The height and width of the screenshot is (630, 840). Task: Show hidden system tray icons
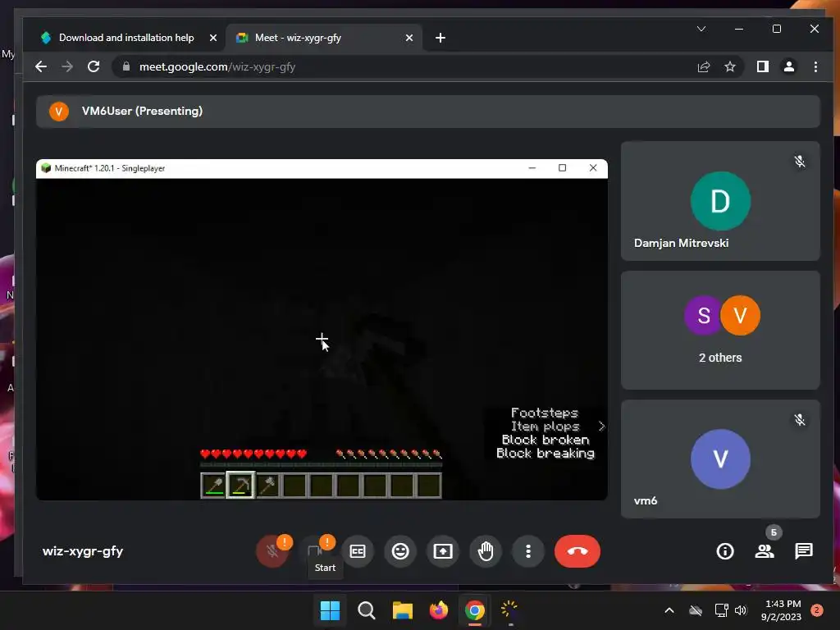pos(669,610)
